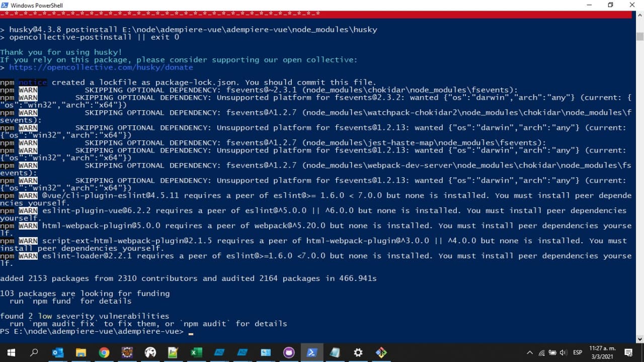Image resolution: width=644 pixels, height=362 pixels.
Task: Click 'added 2153 packages' summary line
Action: pyautogui.click(x=188, y=278)
